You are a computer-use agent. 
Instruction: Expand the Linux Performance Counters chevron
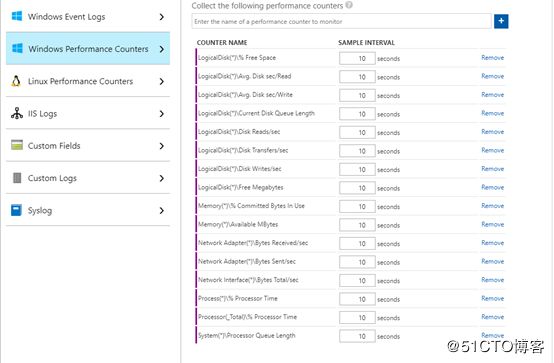161,81
